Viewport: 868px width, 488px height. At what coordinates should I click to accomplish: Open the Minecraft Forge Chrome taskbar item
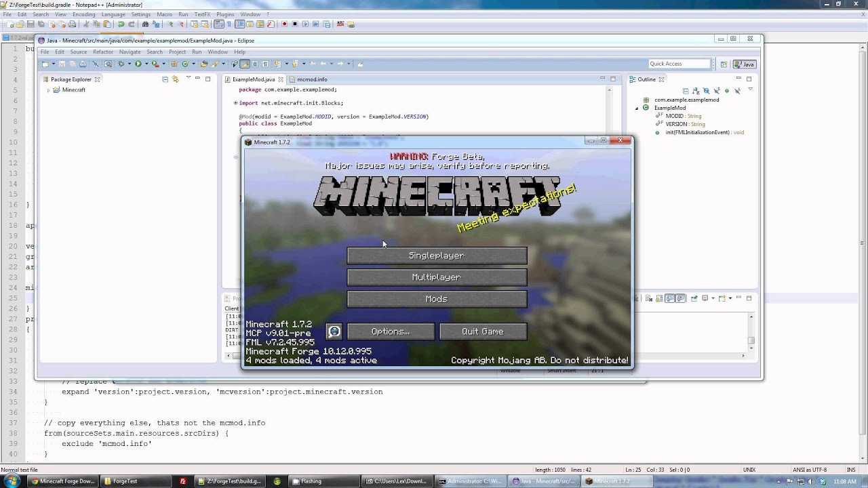(63, 481)
